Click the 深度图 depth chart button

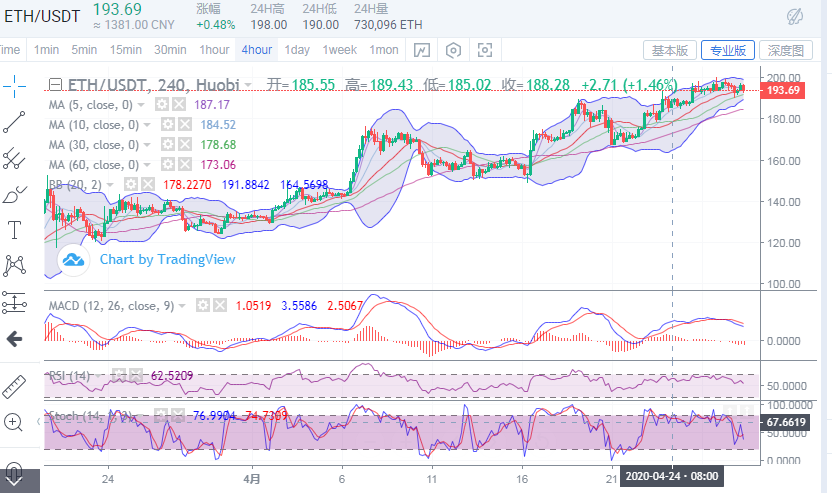coord(786,50)
